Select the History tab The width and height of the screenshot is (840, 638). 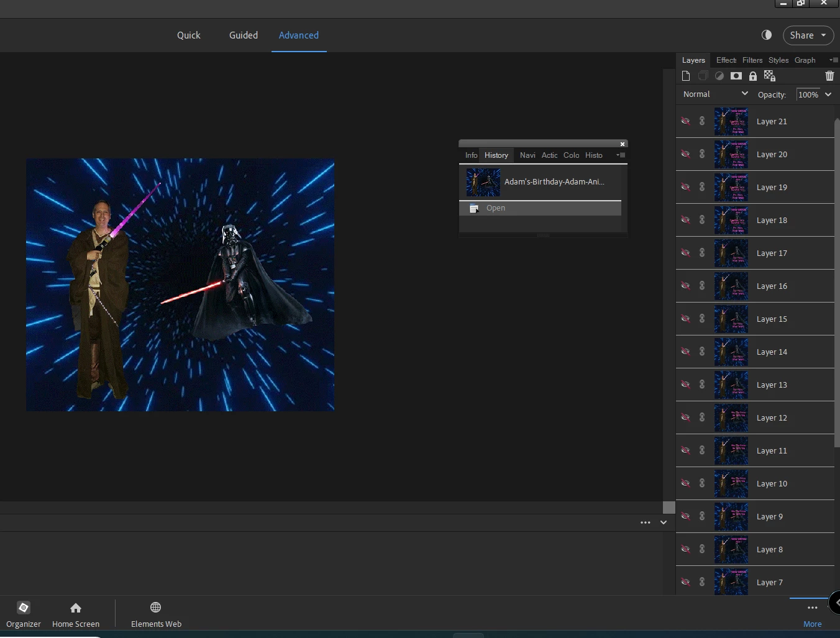(496, 155)
